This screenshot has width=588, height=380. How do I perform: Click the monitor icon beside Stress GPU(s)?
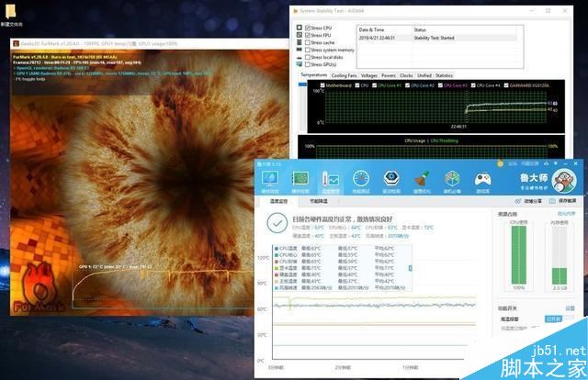point(300,64)
